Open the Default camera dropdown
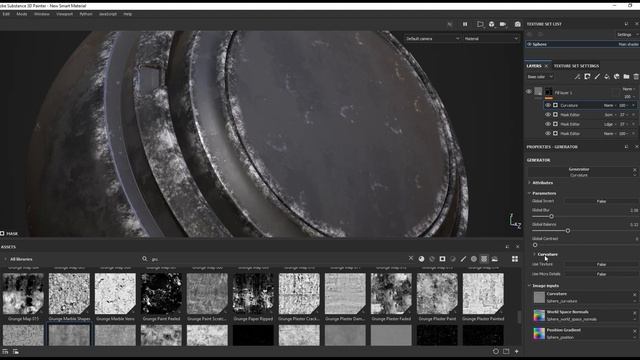Screen dimensions: 640x360 pyautogui.click(x=433, y=38)
